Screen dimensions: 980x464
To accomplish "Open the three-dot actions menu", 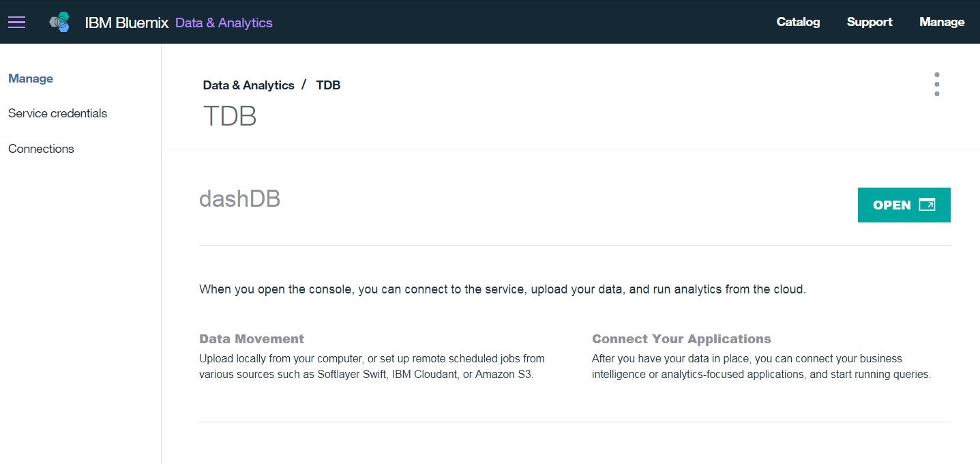I will [x=937, y=84].
